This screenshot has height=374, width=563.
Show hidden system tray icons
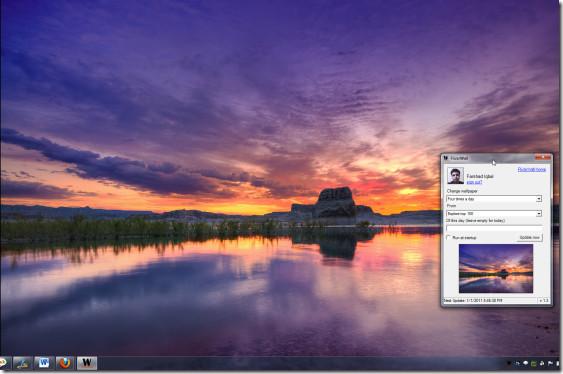pyautogui.click(x=509, y=363)
